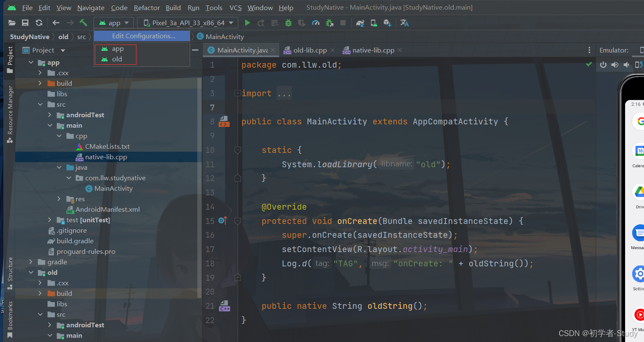644x342 pixels.
Task: Collapse the main folder under app src
Action: coord(50,125)
